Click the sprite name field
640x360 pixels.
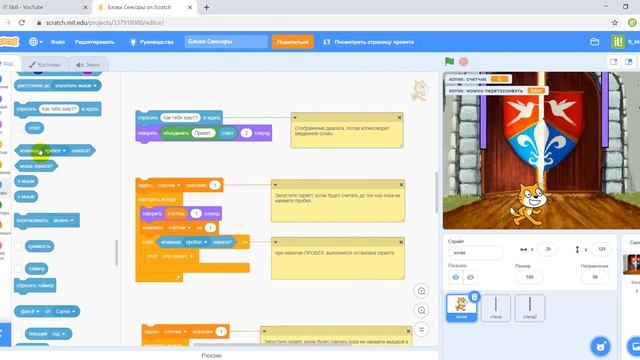pyautogui.click(x=476, y=253)
